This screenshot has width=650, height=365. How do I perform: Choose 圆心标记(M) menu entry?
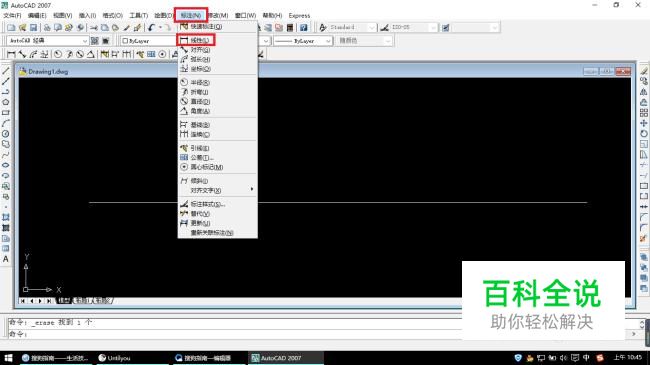coord(218,167)
